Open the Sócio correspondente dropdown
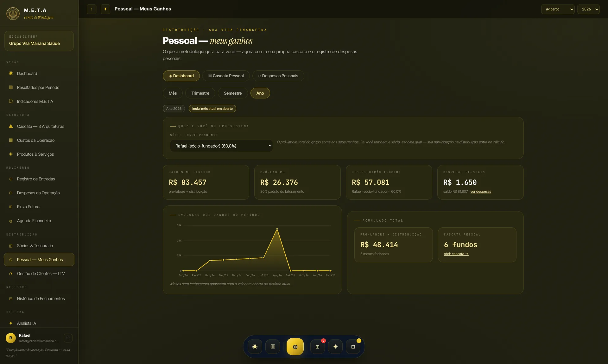Screen dimensions: 608x364 221,146
